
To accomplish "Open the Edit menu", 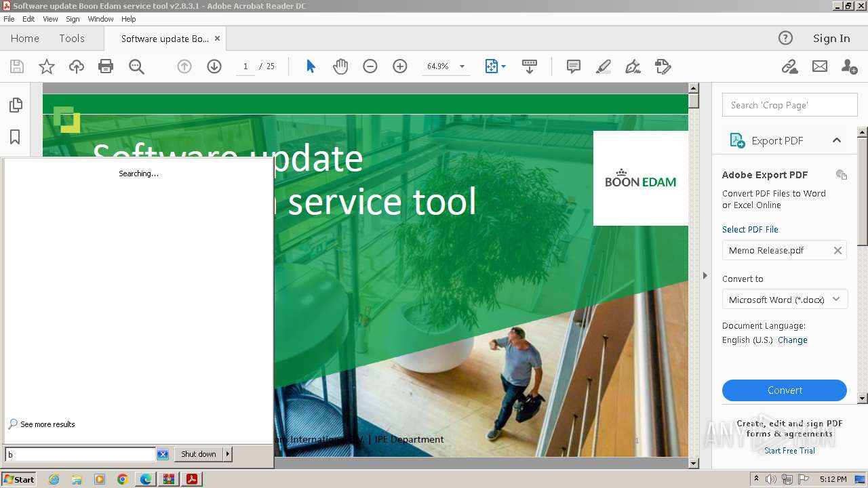I will point(28,19).
